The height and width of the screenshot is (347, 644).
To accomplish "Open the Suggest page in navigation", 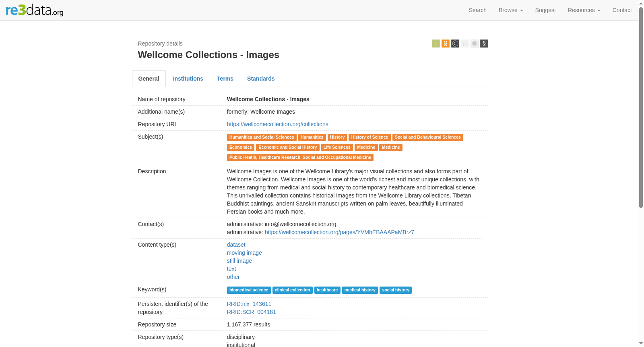I will pos(545,10).
